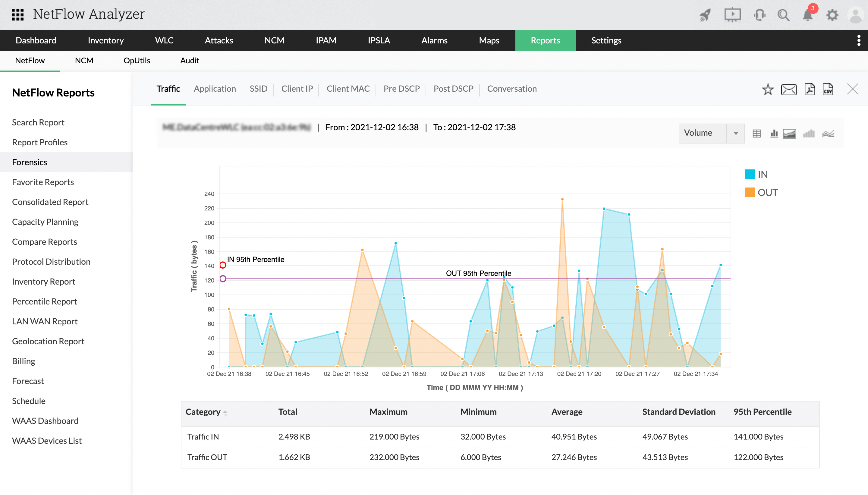Switch to bar chart visualization
This screenshot has height=495, width=868.
[x=774, y=133]
